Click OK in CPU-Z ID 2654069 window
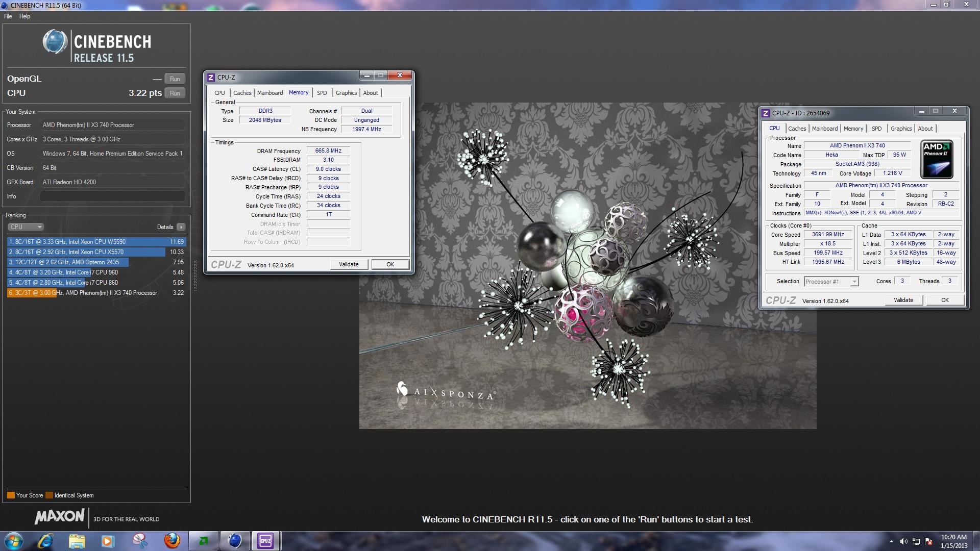This screenshot has height=551, width=980. coord(945,300)
